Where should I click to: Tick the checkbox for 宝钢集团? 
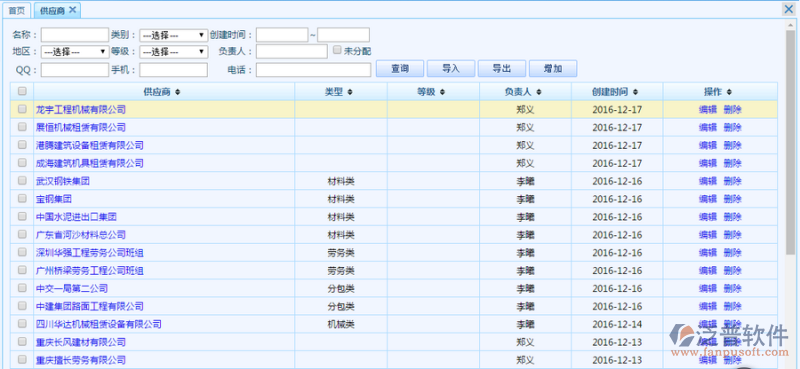[x=22, y=198]
